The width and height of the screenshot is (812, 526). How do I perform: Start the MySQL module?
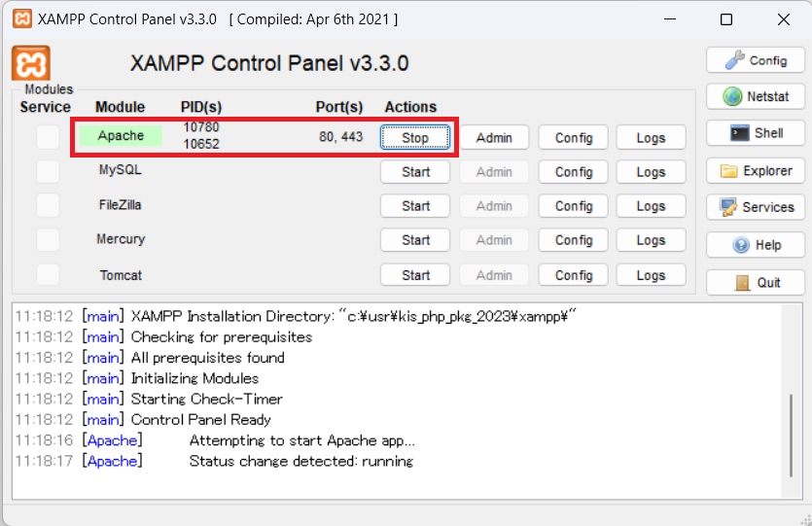[415, 172]
